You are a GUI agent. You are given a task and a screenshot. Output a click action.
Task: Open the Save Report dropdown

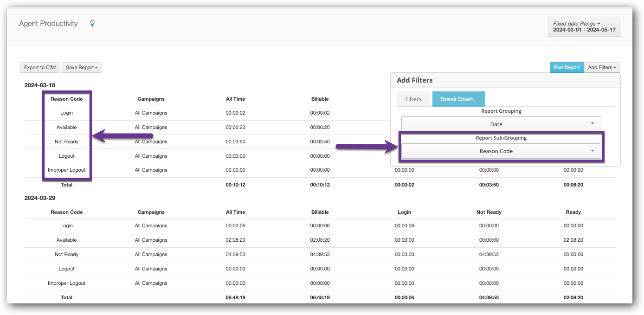point(82,68)
